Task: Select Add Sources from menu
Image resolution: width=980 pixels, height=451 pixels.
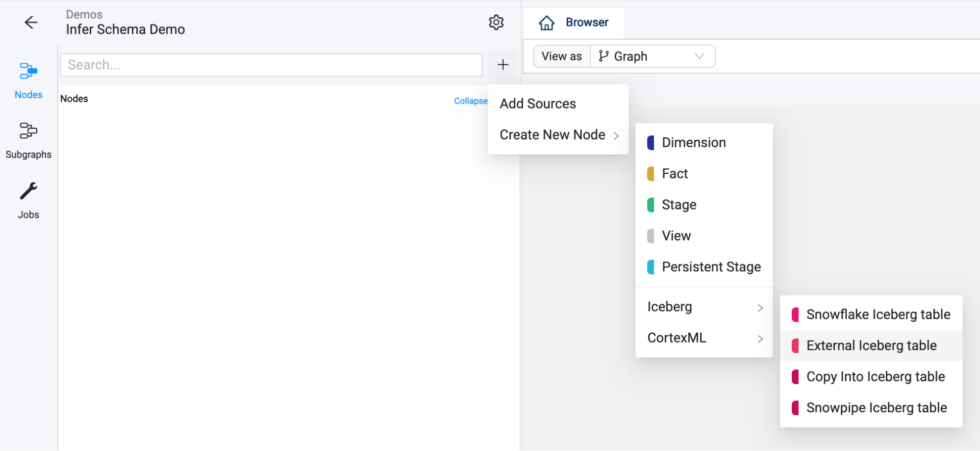Action: click(x=538, y=104)
